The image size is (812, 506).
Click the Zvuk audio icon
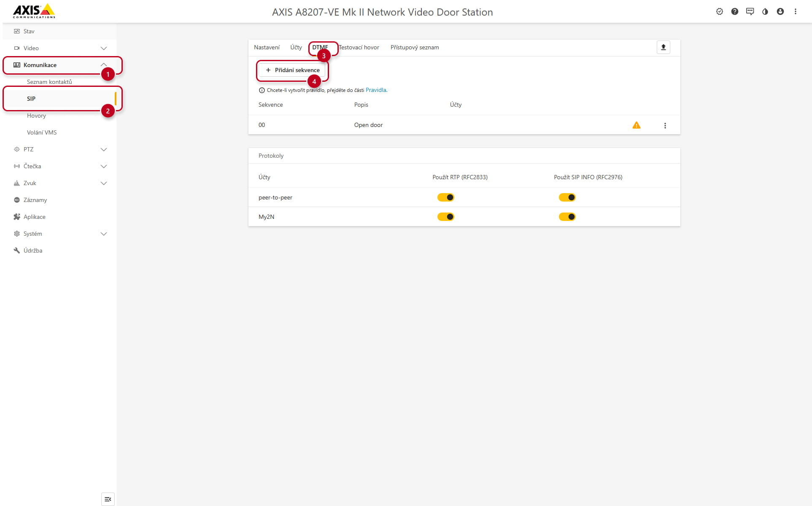click(17, 183)
